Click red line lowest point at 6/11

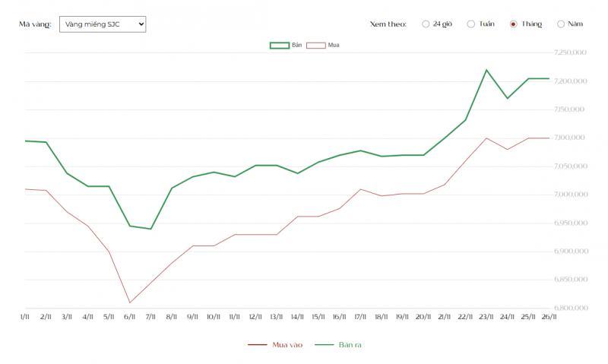[x=130, y=302]
